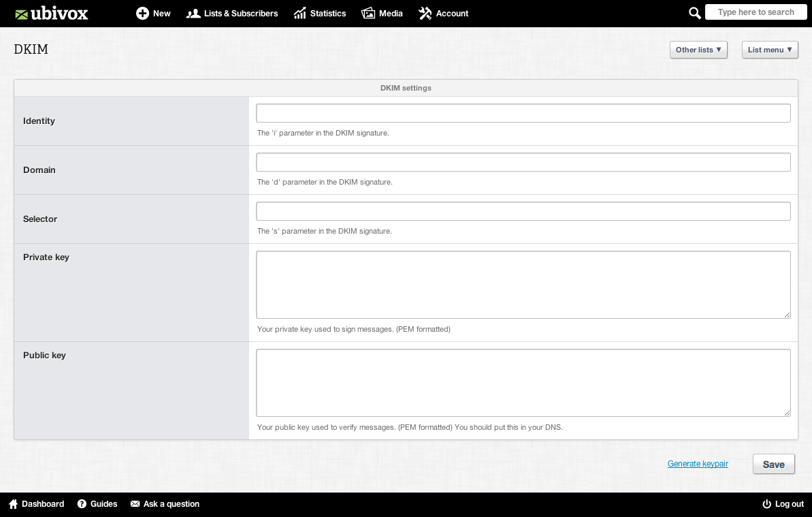Click the DKIM settings panel header
The width and height of the screenshot is (812, 517).
[x=406, y=88]
